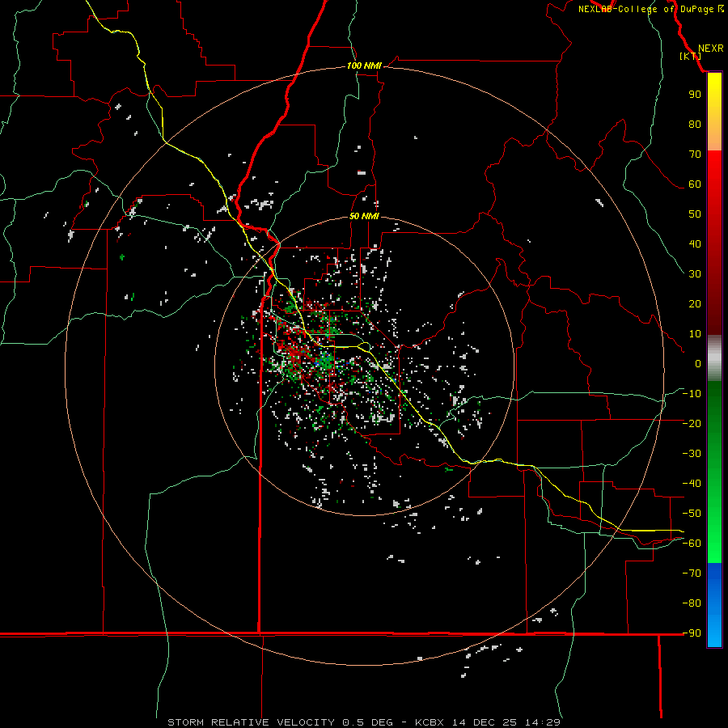Click the 0 value on the scale
The width and height of the screenshot is (728, 728).
pyautogui.click(x=698, y=364)
